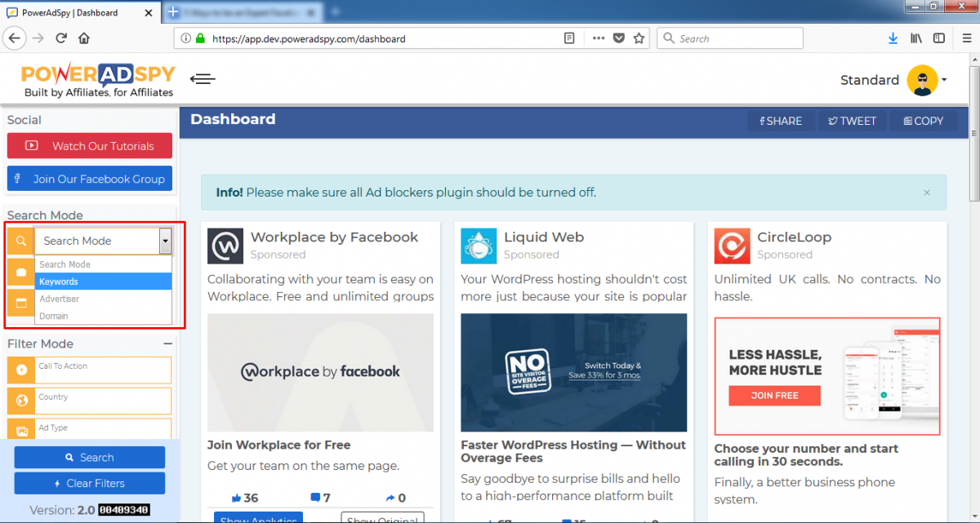Click the Standard user avatar icon
980x523 pixels.
tap(922, 80)
